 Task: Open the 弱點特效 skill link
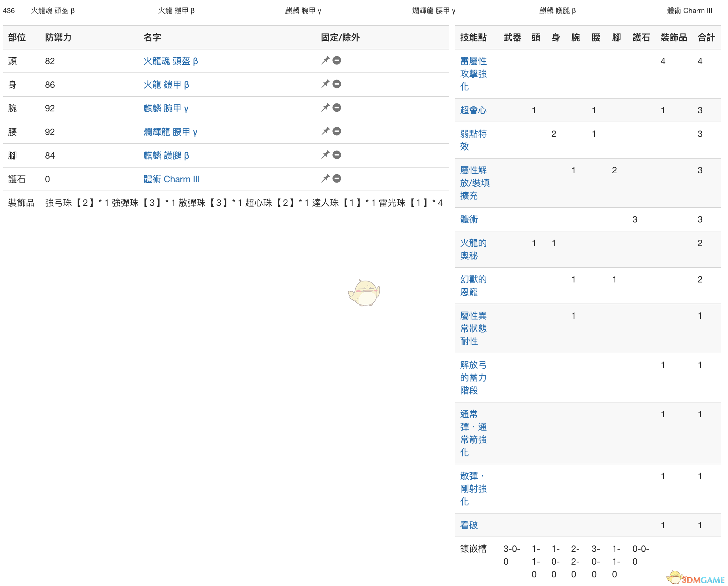point(474,140)
